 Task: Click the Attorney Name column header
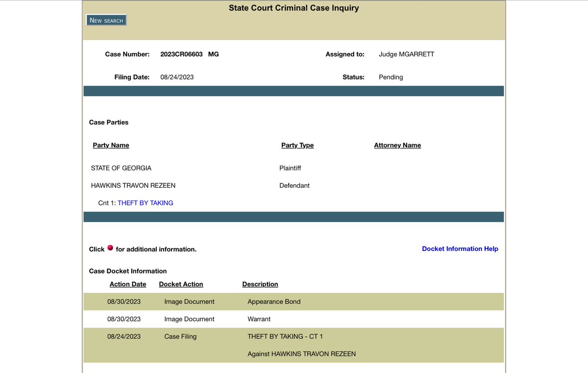[397, 146]
